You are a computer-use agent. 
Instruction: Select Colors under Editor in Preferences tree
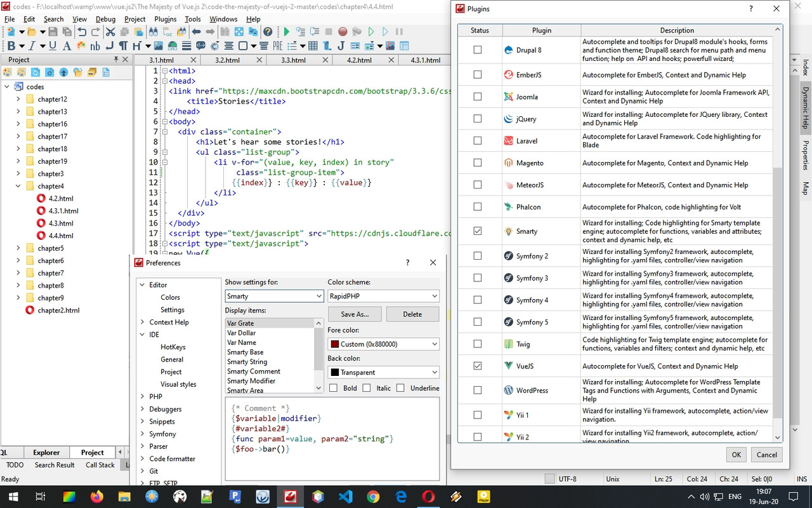[170, 297]
